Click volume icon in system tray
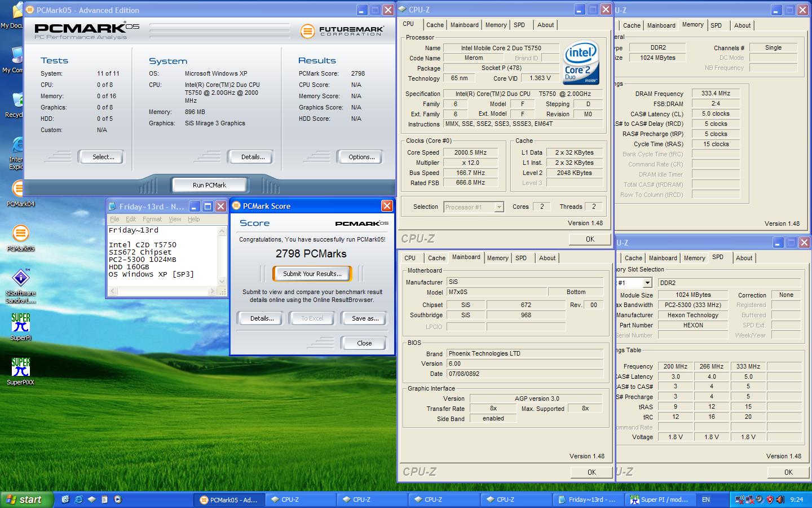 point(780,500)
